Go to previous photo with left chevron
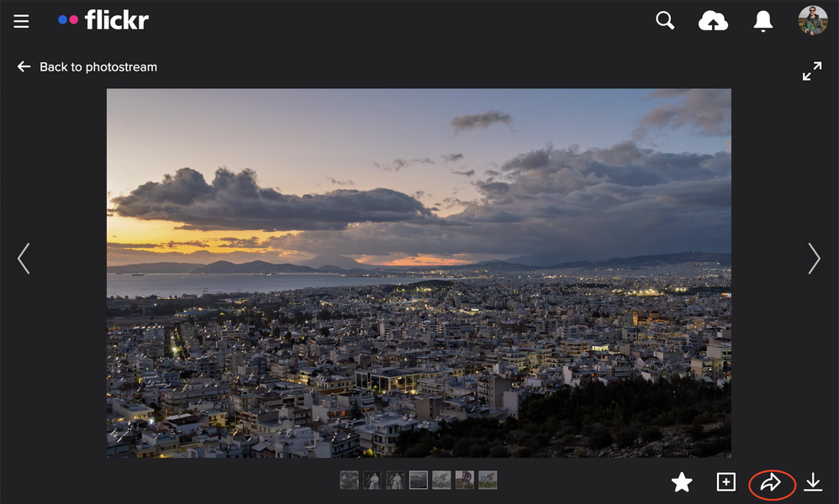 [x=24, y=259]
